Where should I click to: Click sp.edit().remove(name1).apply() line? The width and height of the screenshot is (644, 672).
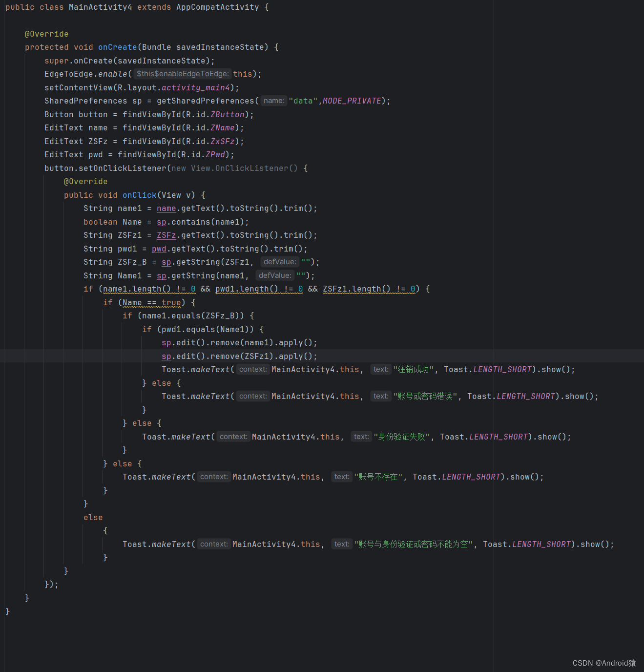(x=240, y=342)
